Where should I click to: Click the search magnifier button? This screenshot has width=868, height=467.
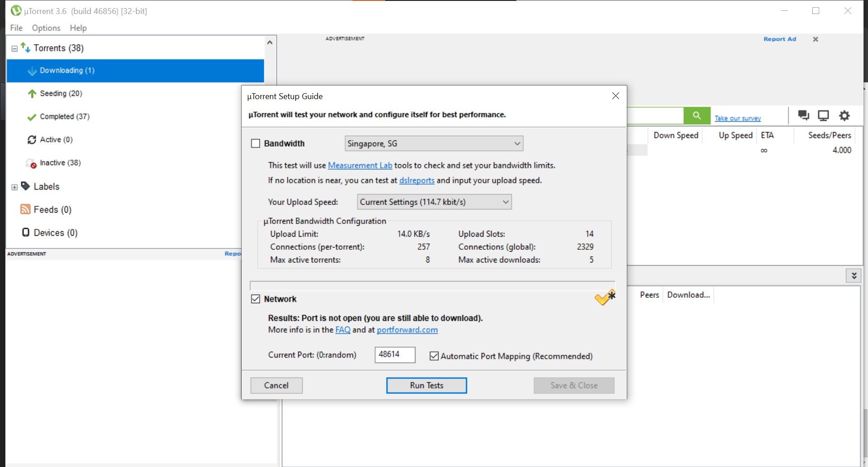pyautogui.click(x=696, y=115)
